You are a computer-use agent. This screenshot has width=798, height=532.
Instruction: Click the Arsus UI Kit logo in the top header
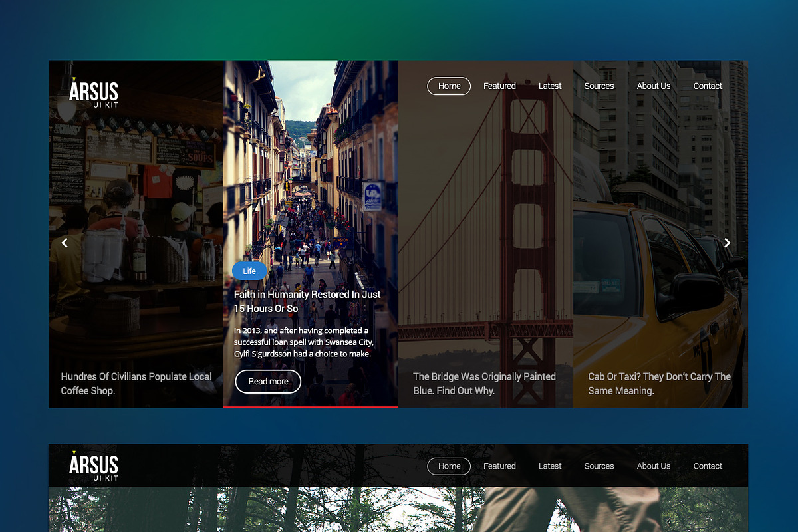(x=94, y=92)
